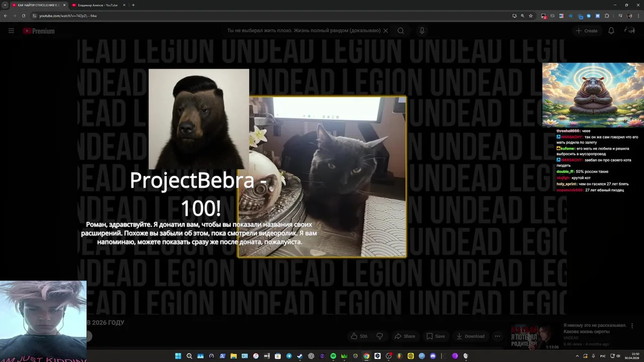
Task: Open YouTube notifications bell
Action: (611, 31)
